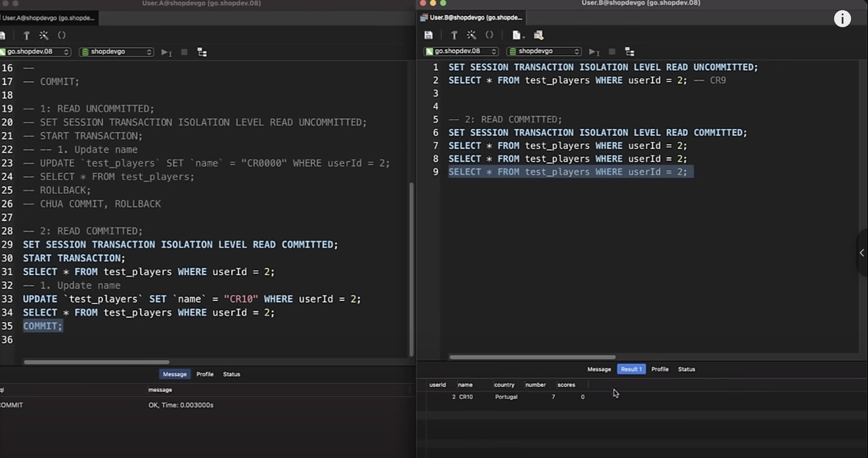Expand the right side panel chevron
Viewport: 868px width, 458px height.
[862, 253]
